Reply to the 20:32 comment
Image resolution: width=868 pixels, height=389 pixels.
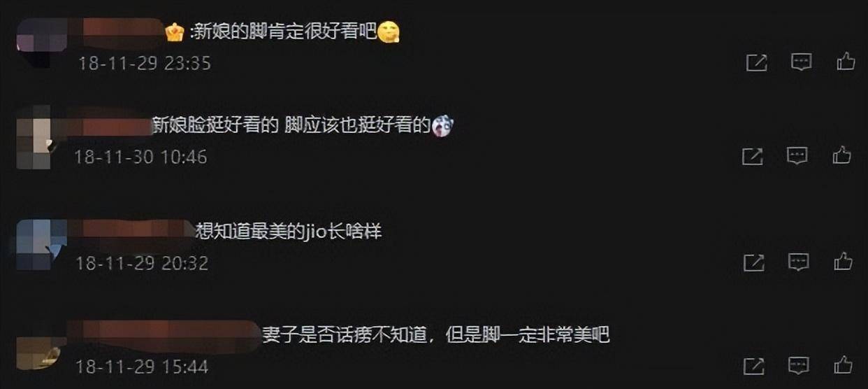(799, 262)
